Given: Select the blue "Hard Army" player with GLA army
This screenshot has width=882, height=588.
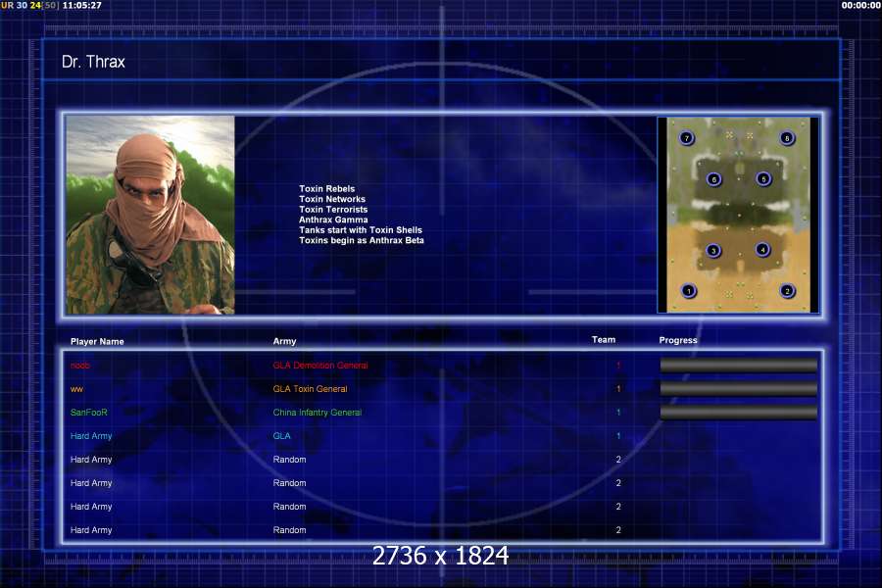Looking at the screenshot, I should [x=91, y=436].
